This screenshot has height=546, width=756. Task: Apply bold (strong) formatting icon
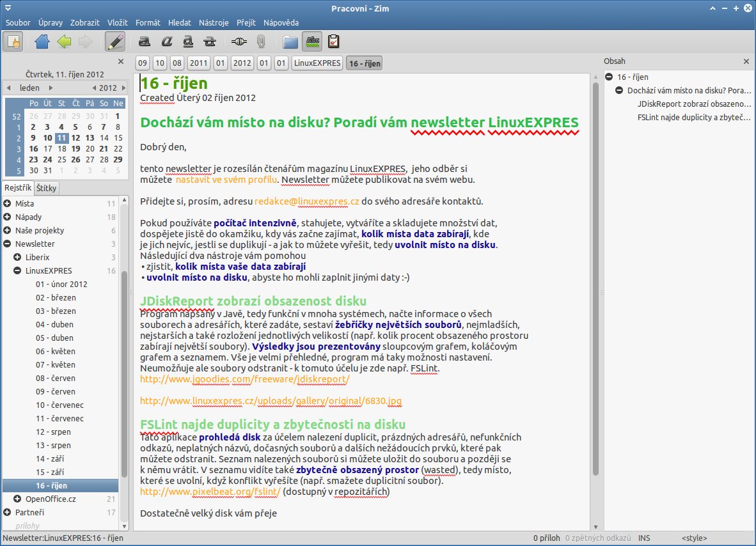click(x=144, y=42)
